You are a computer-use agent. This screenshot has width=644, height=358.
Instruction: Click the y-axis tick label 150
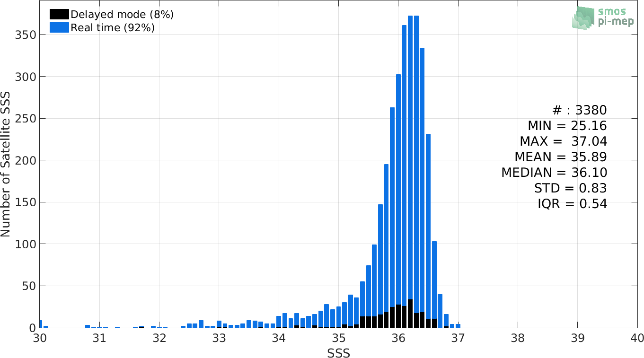[x=26, y=202]
